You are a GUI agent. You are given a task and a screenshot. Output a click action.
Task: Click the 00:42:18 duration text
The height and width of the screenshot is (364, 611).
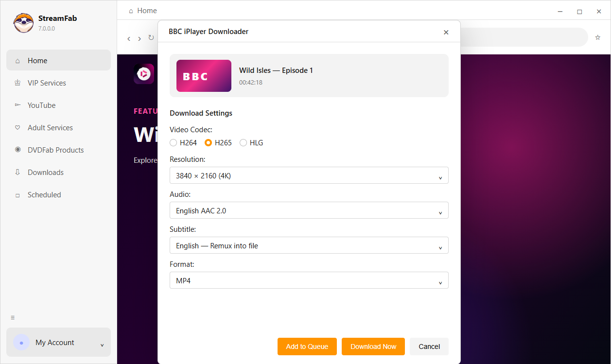pyautogui.click(x=251, y=83)
